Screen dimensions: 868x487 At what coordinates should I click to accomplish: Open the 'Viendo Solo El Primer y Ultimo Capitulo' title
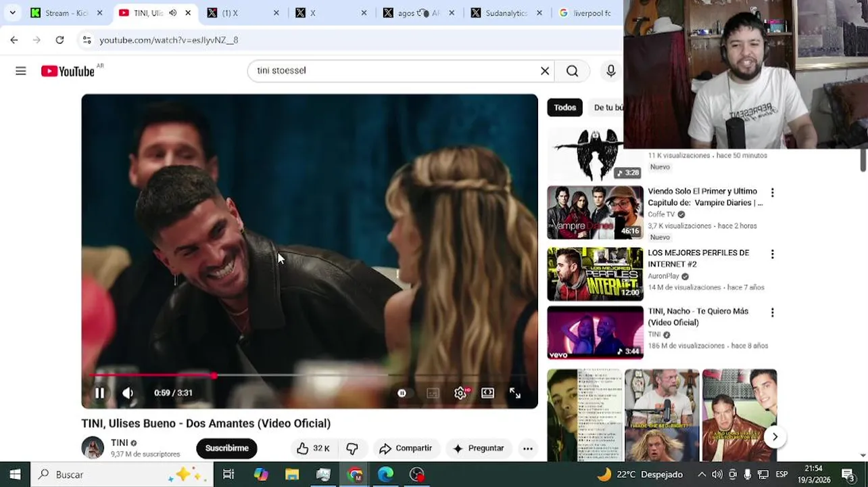705,197
